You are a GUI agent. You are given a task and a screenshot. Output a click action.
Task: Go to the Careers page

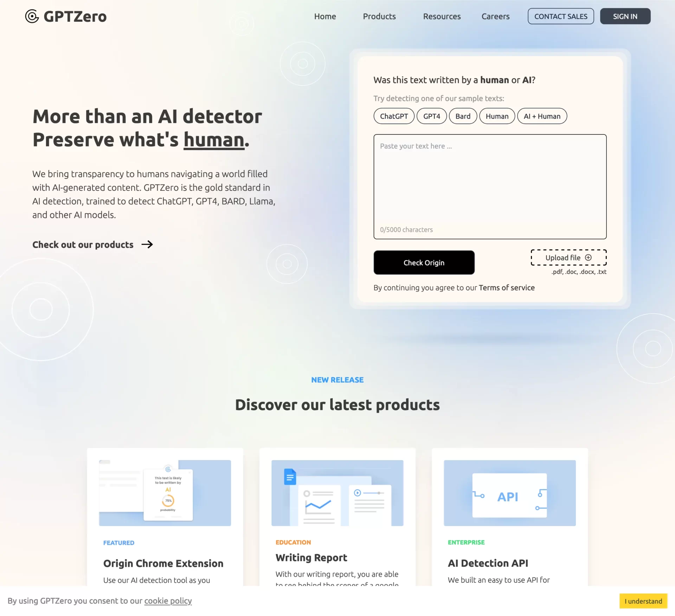(x=495, y=16)
